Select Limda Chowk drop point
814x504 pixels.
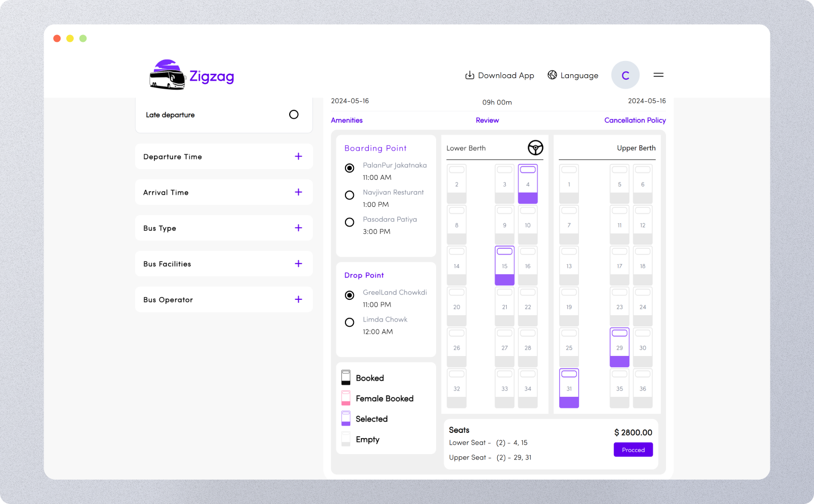click(x=349, y=322)
